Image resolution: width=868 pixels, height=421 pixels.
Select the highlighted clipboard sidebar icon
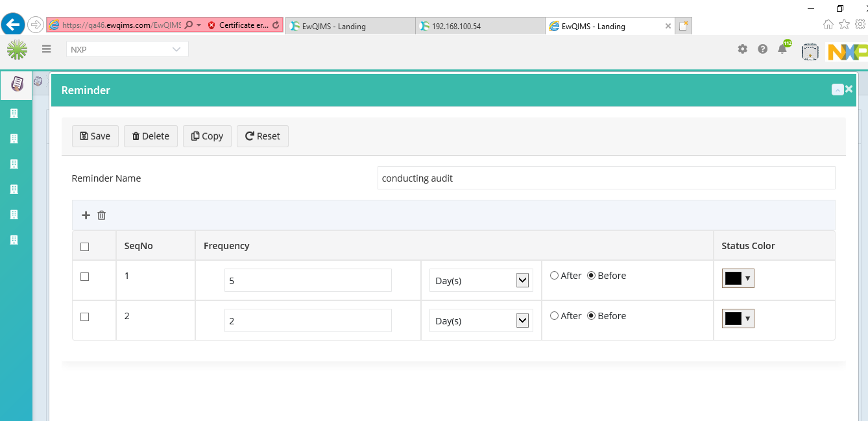coord(17,84)
